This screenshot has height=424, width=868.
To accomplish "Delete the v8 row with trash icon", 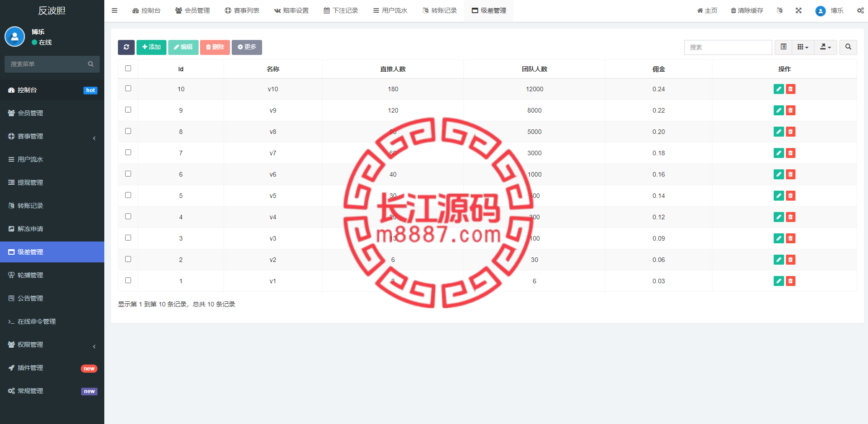I will [790, 132].
